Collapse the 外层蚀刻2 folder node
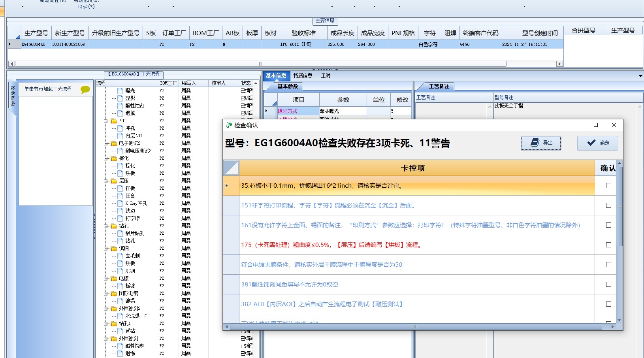 (106, 309)
